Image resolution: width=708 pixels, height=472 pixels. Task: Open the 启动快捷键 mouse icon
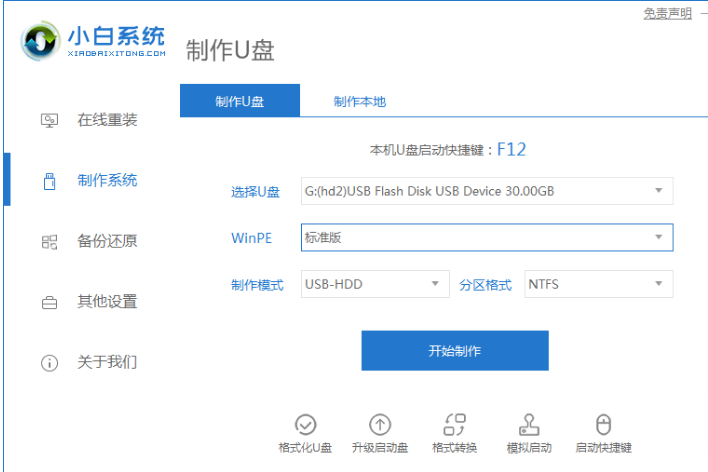pyautogui.click(x=603, y=424)
